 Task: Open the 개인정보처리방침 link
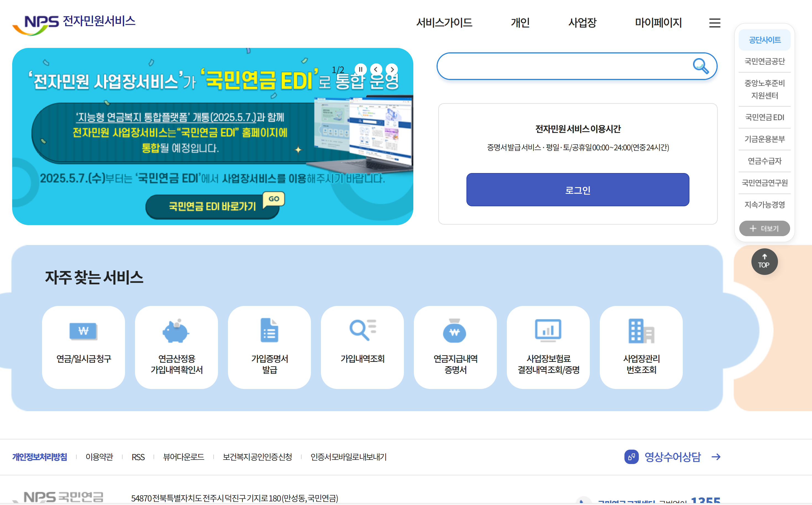[40, 457]
